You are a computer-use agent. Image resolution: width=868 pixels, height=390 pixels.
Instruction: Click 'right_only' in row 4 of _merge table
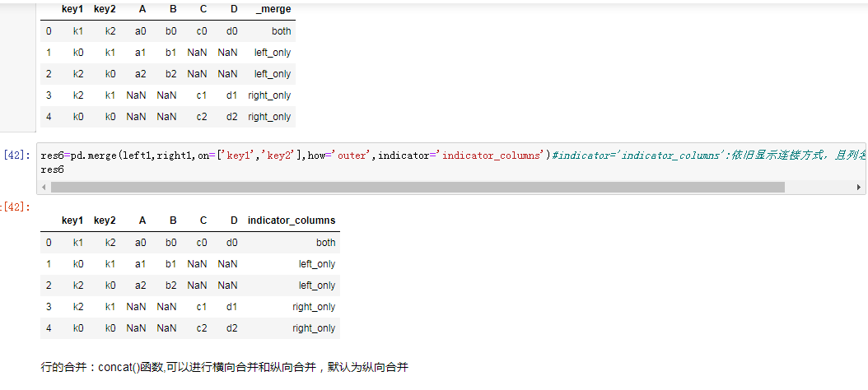coord(269,117)
